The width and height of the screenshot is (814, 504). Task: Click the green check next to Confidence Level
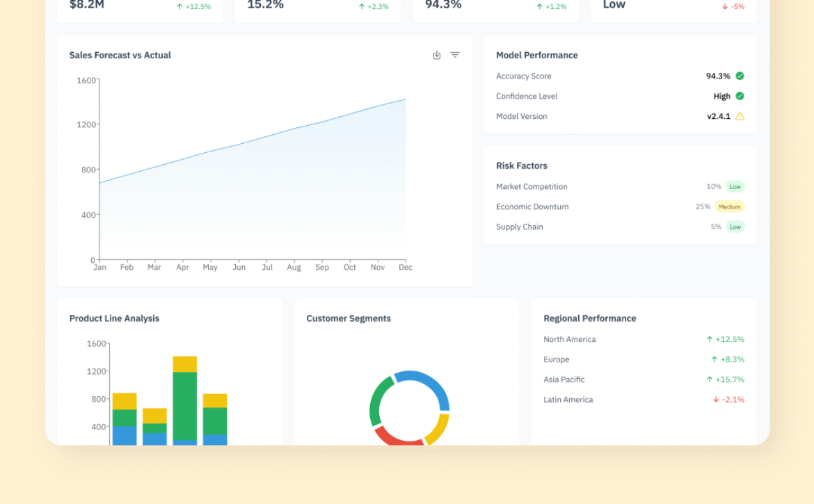coord(740,96)
